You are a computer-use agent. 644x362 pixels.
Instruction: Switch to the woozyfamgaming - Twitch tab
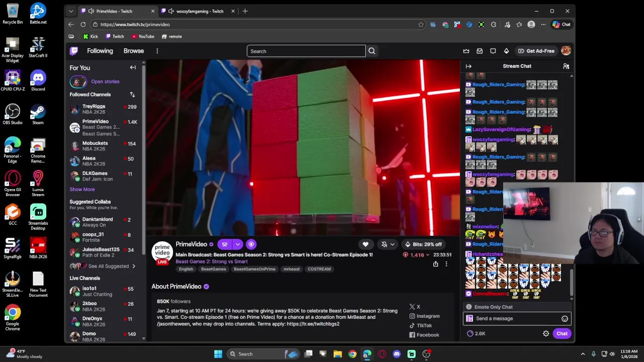coord(197,11)
